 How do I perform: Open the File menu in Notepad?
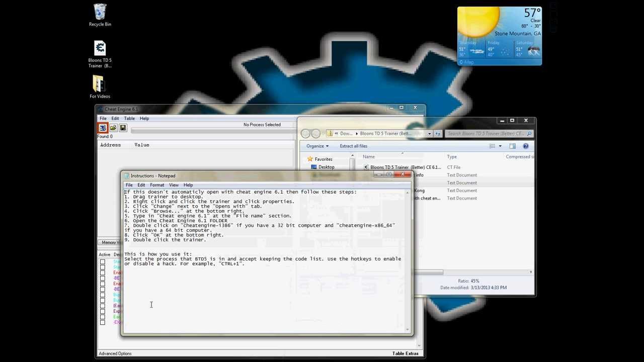[x=129, y=185]
